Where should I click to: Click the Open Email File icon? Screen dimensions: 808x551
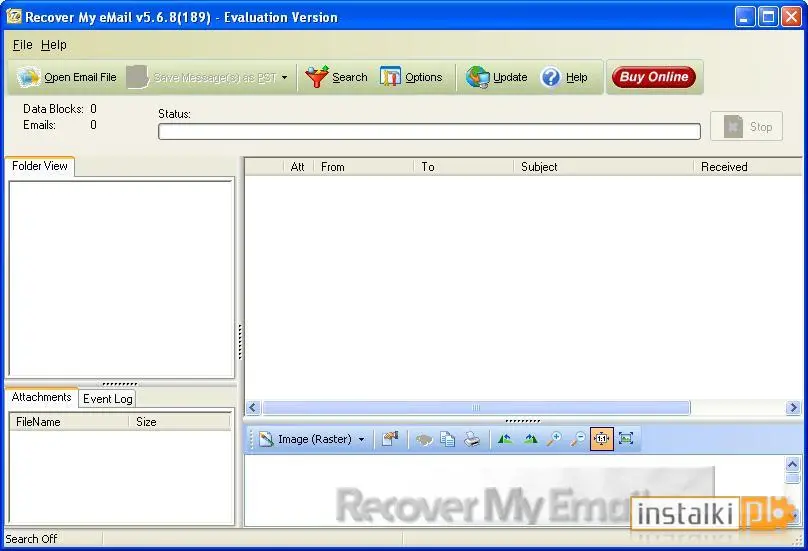click(x=28, y=77)
